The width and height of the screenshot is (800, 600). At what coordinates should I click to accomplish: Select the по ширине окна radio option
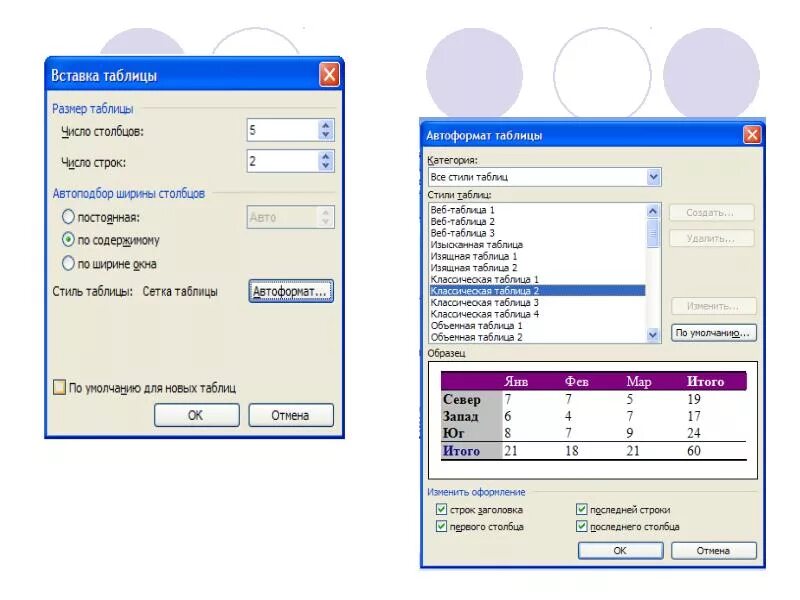pyautogui.click(x=68, y=263)
